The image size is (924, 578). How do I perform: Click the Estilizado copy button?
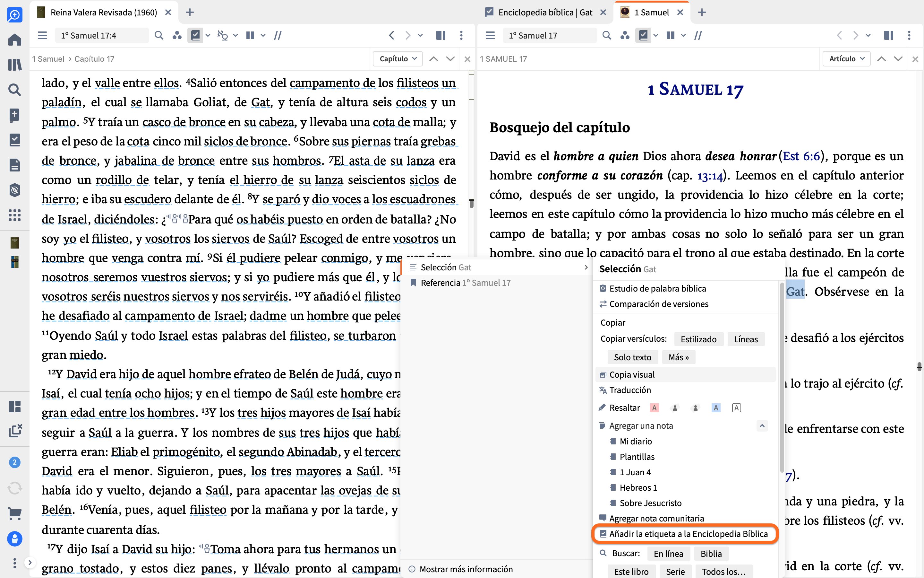698,339
